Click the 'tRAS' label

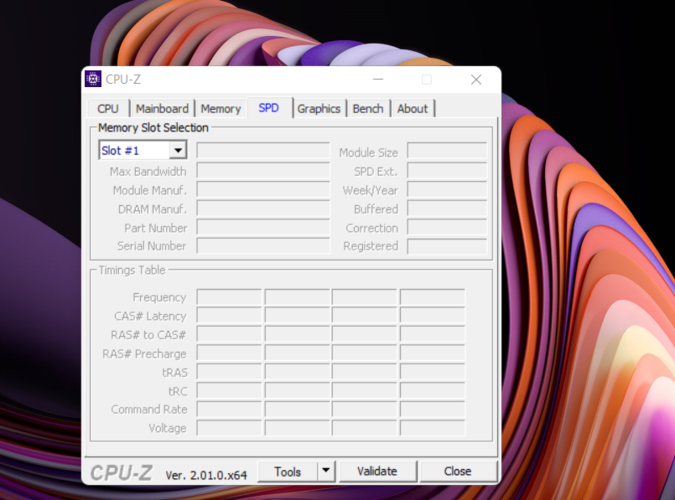click(x=175, y=372)
